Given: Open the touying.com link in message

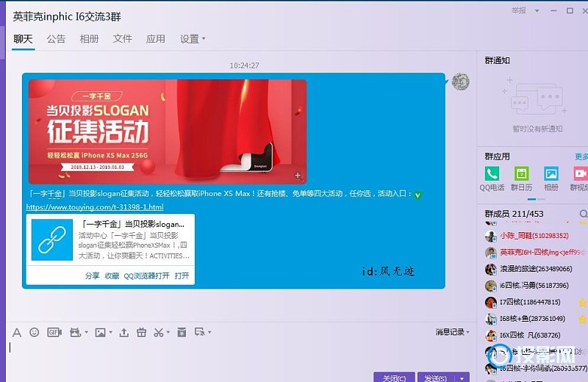Looking at the screenshot, I should 94,207.
